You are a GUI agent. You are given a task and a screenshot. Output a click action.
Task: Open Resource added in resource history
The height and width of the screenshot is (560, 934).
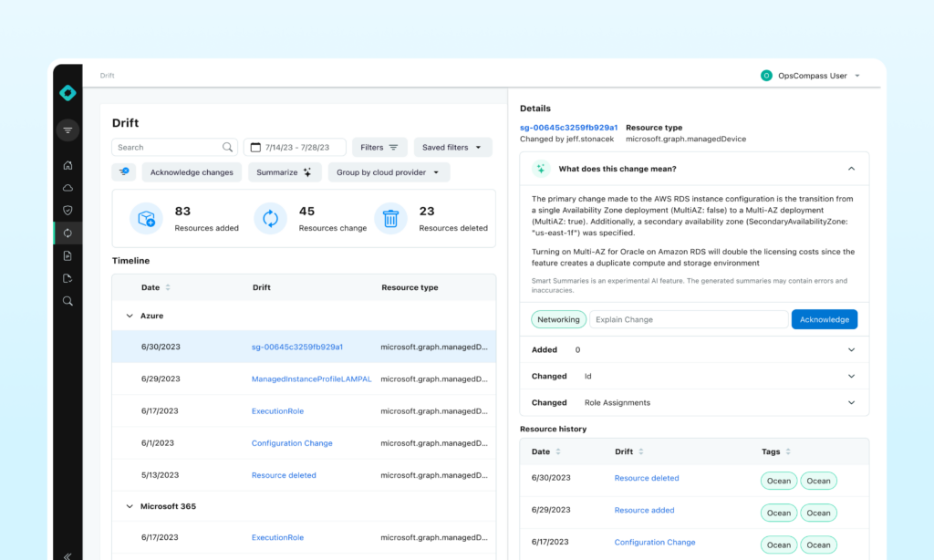pyautogui.click(x=644, y=510)
